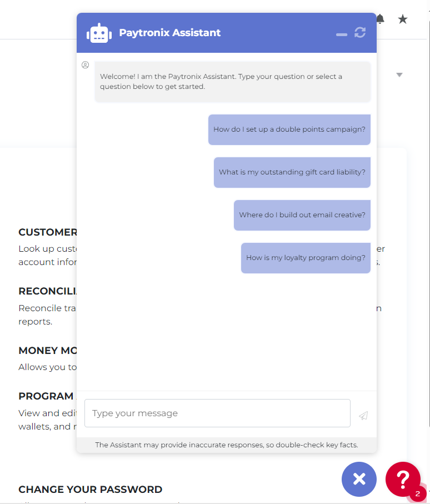This screenshot has width=430, height=504.
Task: Click the robot logo in chat header
Action: pyautogui.click(x=99, y=33)
